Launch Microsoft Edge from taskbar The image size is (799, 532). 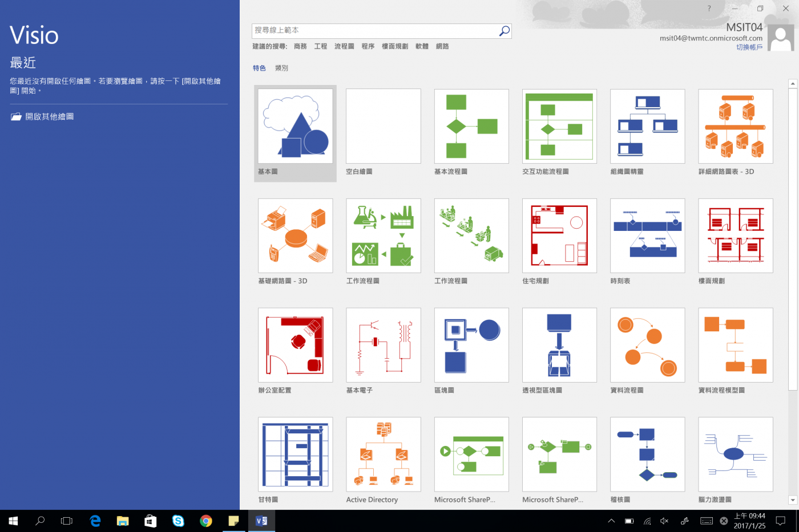[x=95, y=521]
